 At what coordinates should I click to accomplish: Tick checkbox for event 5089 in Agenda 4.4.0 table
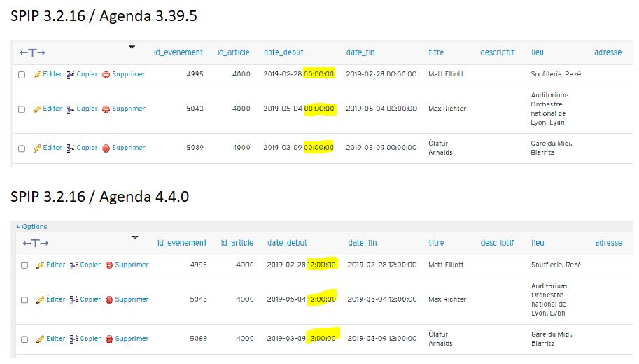[x=24, y=339]
